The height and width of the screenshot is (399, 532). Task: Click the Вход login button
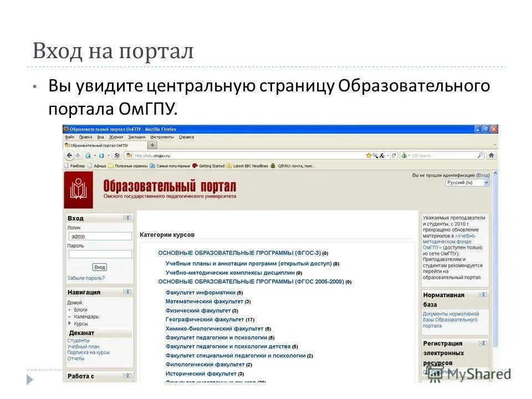pyautogui.click(x=99, y=267)
